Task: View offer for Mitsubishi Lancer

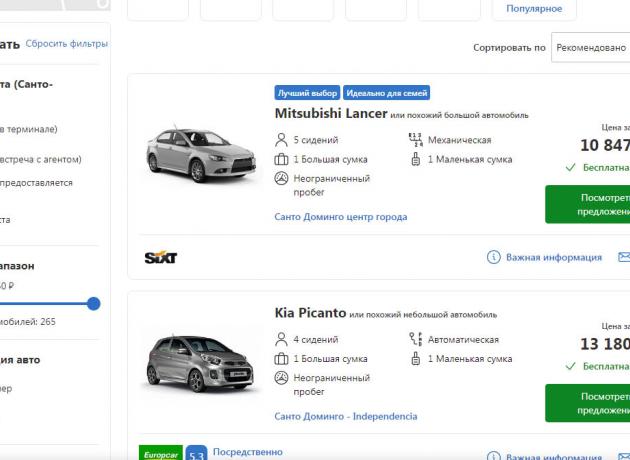Action: point(587,204)
